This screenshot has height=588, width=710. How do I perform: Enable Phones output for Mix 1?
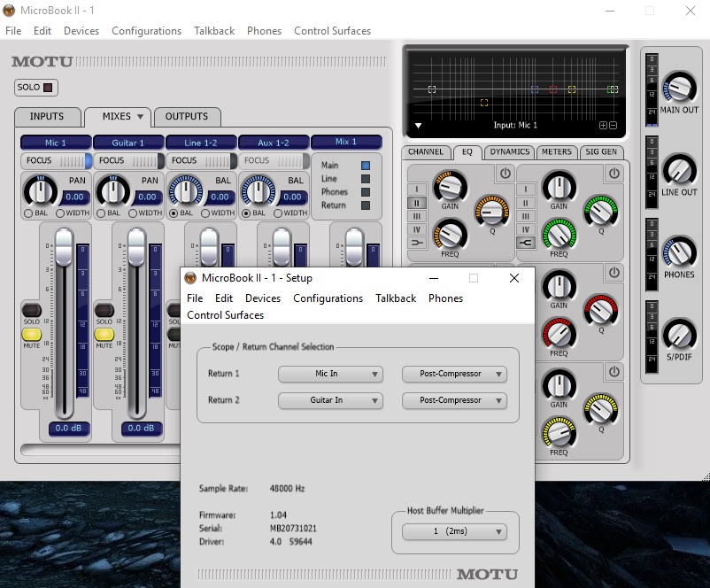coord(365,191)
